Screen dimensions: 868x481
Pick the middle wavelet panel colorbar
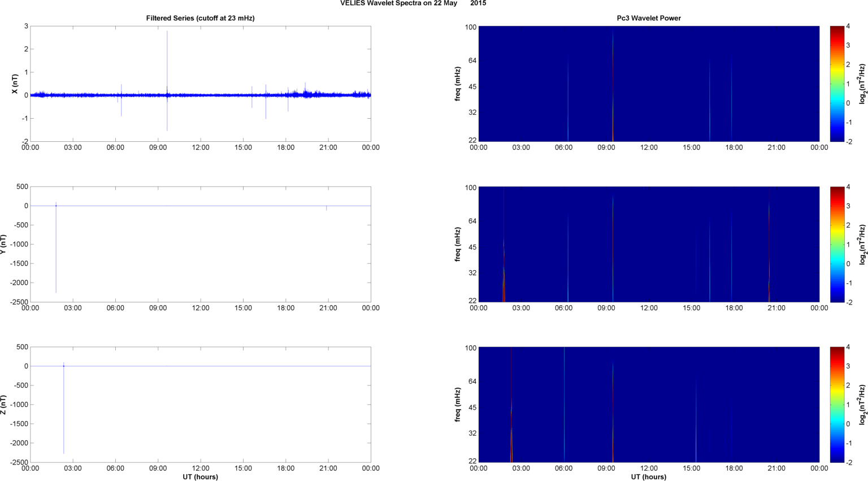(837, 244)
